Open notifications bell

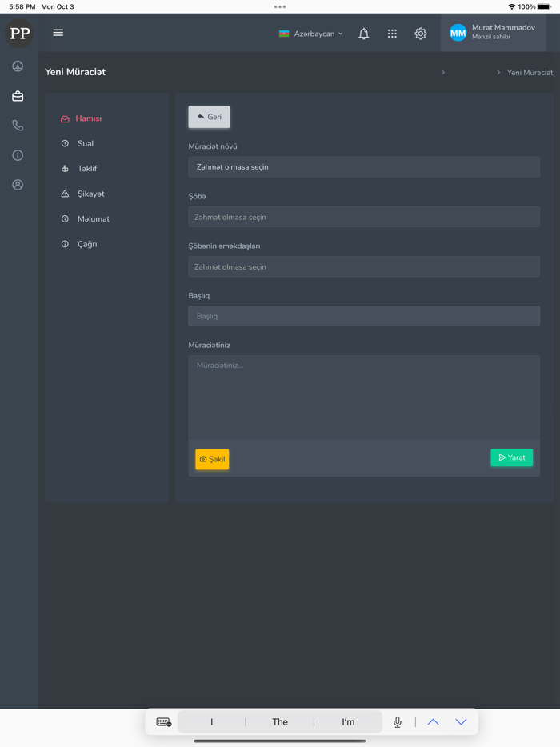[364, 34]
